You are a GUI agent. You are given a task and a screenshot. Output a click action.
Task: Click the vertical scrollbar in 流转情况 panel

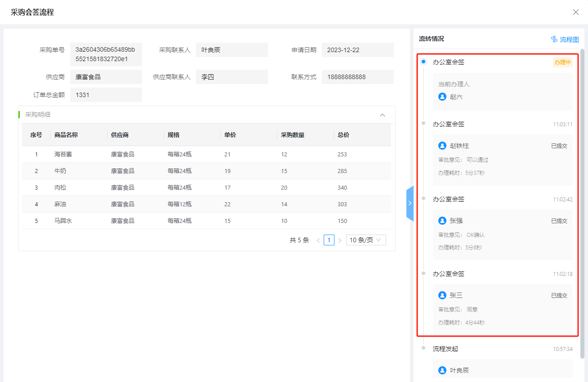pos(582,180)
